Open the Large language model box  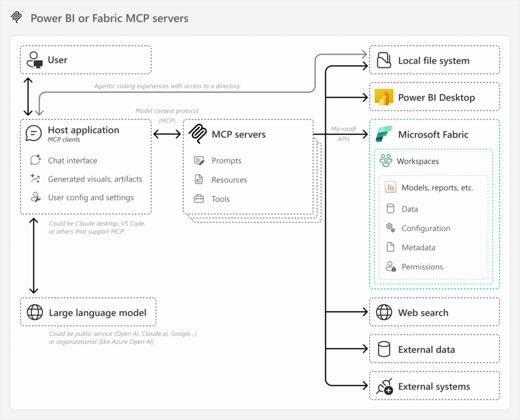pyautogui.click(x=88, y=312)
